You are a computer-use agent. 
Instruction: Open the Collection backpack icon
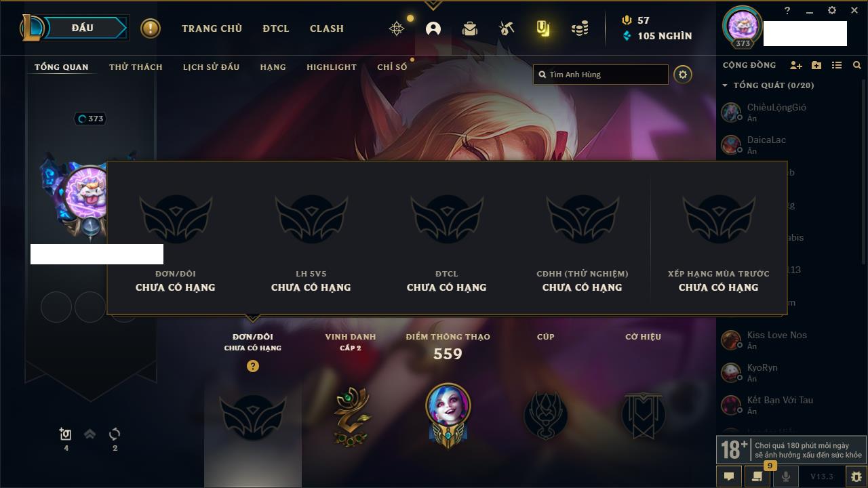[x=469, y=28]
